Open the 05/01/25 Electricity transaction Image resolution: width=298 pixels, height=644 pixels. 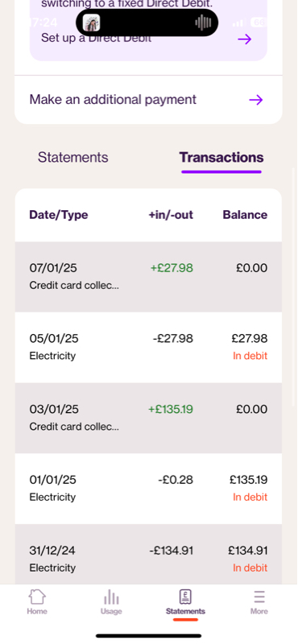[x=148, y=347]
